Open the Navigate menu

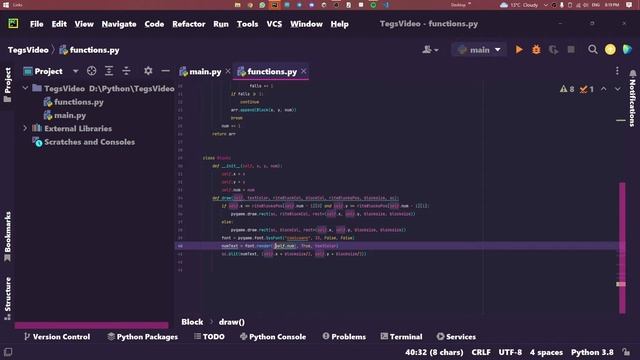[119, 24]
